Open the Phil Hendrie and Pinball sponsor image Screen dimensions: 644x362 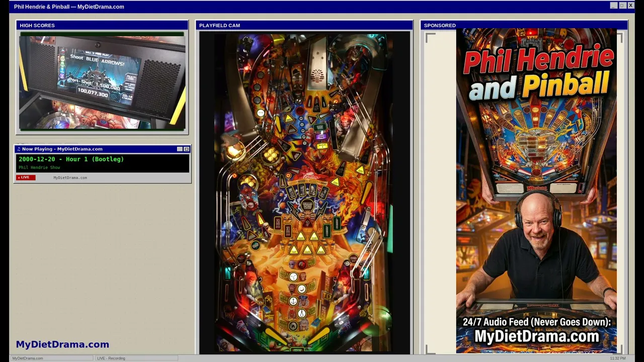click(536, 191)
